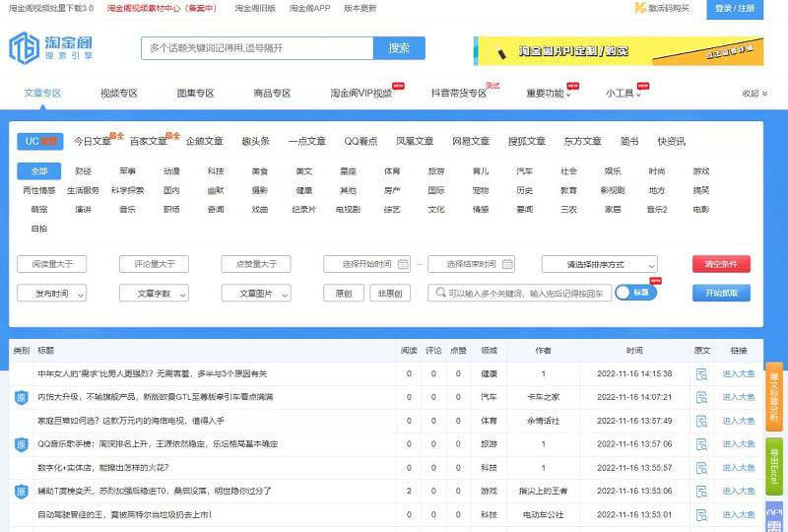788x532 pixels.
Task: Open original article icon for the 健康 row
Action: [701, 374]
